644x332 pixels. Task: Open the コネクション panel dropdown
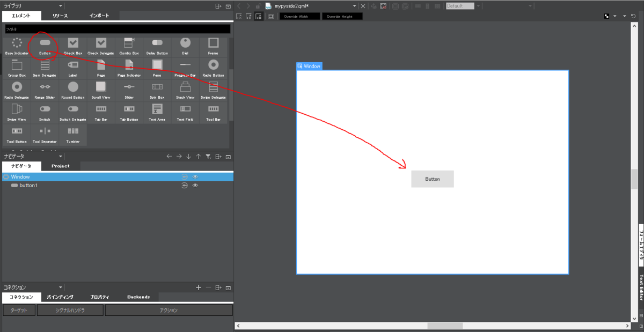61,287
